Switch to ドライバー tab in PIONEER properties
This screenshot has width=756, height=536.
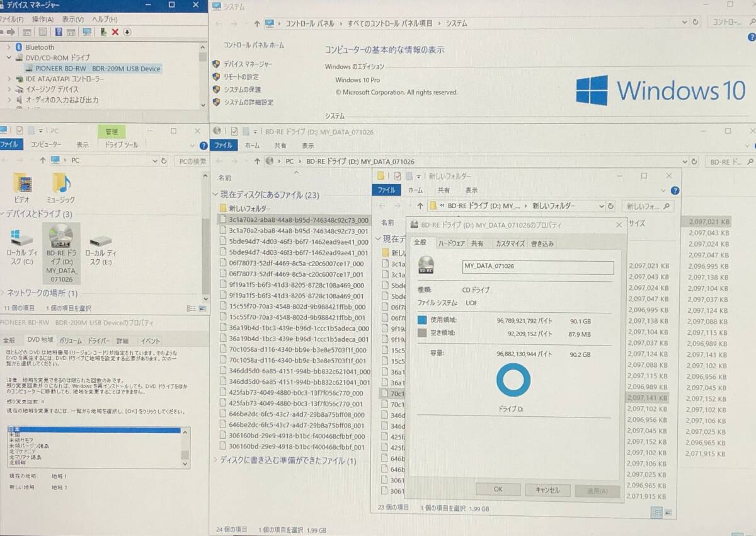point(98,340)
